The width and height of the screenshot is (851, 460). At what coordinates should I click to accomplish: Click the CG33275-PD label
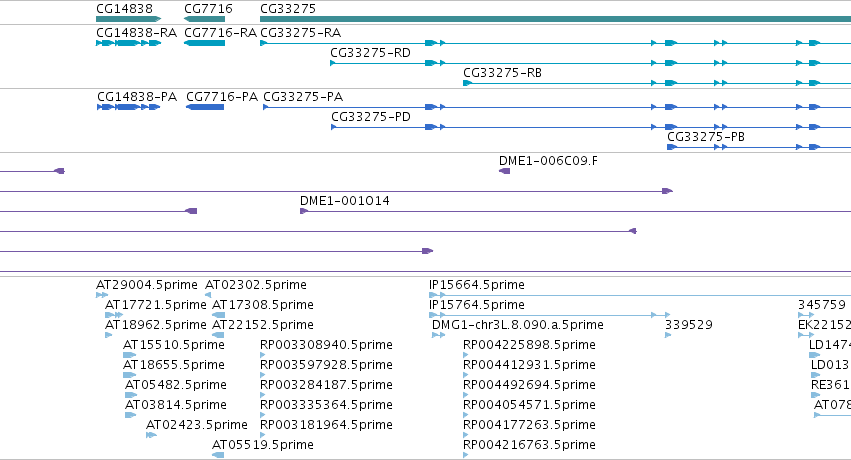[x=371, y=117]
